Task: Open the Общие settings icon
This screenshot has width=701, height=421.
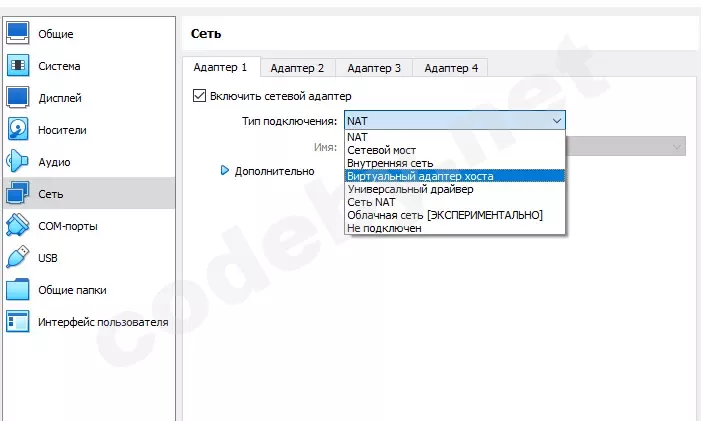Action: click(x=19, y=34)
